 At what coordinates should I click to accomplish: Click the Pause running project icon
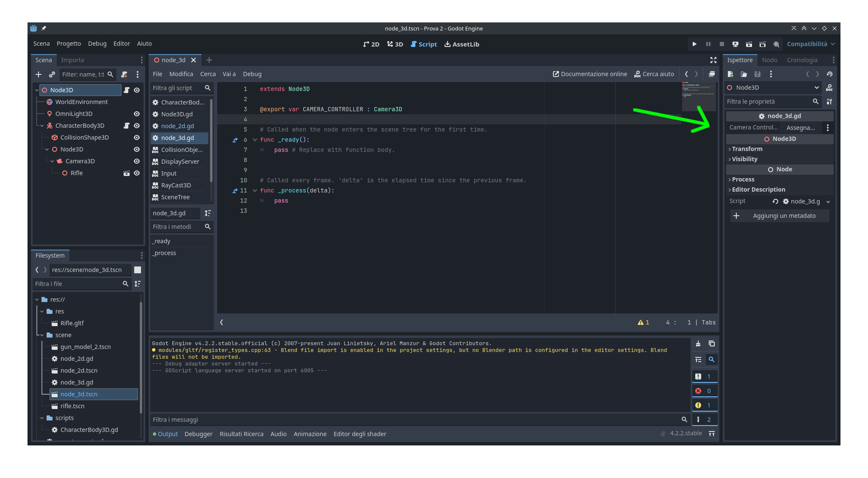[708, 44]
